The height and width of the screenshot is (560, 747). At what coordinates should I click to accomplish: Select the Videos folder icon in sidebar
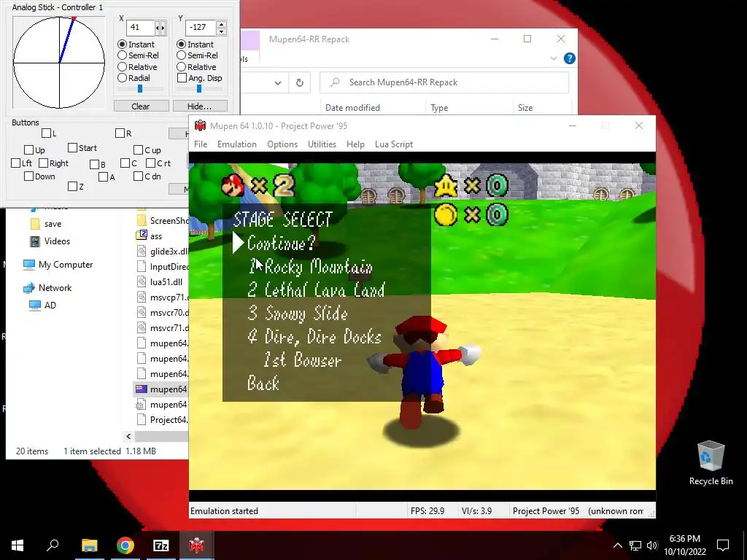pyautogui.click(x=35, y=241)
